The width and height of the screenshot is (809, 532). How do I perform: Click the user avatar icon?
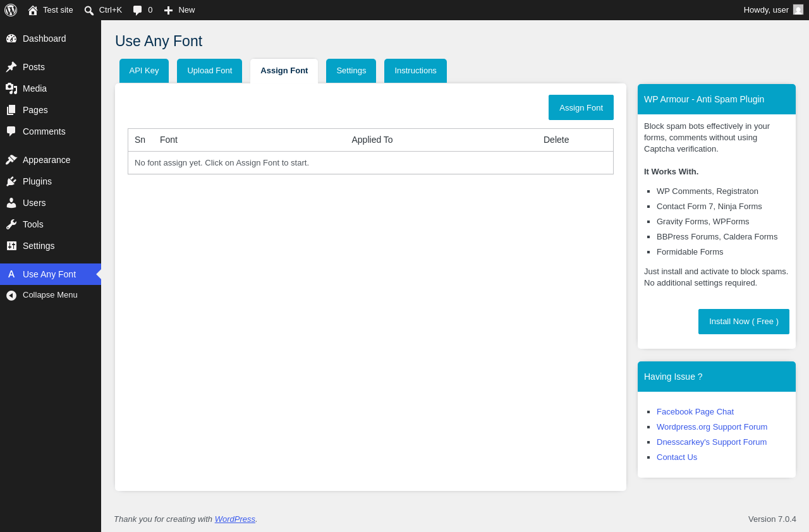[798, 9]
